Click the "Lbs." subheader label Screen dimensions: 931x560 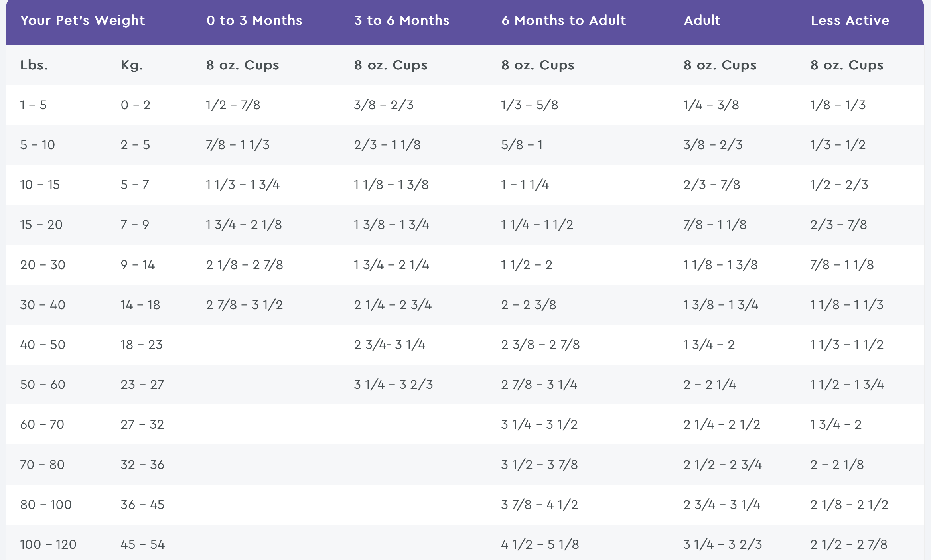[34, 65]
